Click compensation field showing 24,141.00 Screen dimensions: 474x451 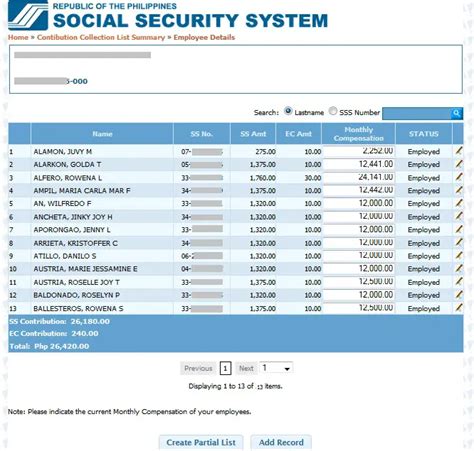(359, 177)
